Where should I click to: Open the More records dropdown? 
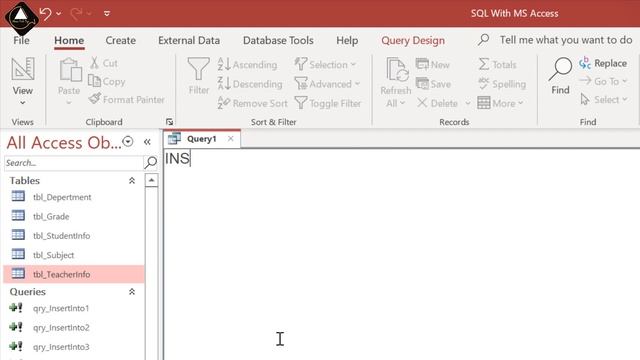pyautogui.click(x=500, y=103)
